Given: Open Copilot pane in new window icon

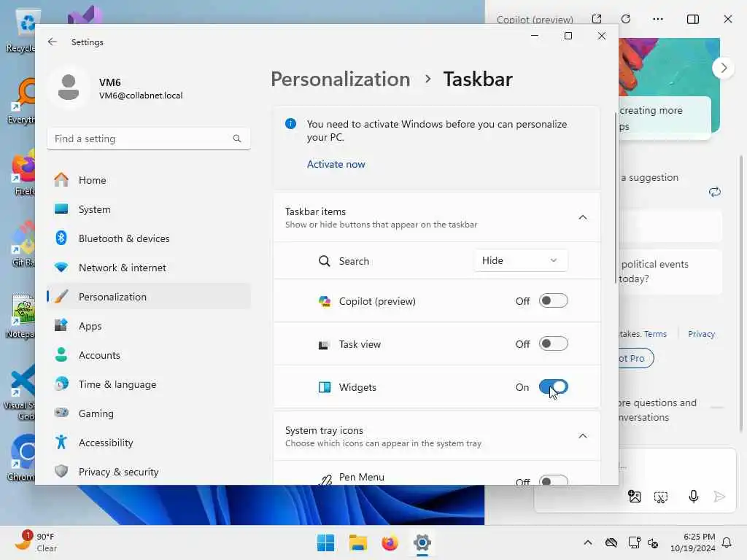Looking at the screenshot, I should pyautogui.click(x=597, y=19).
